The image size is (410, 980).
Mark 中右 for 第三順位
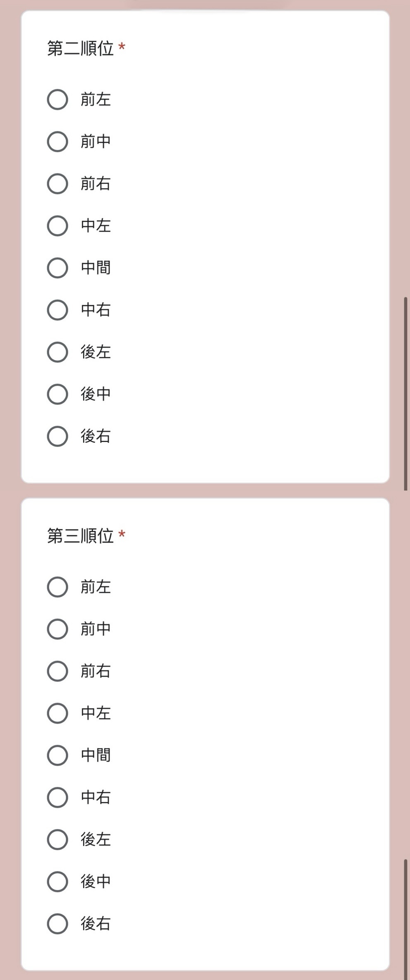[58, 798]
